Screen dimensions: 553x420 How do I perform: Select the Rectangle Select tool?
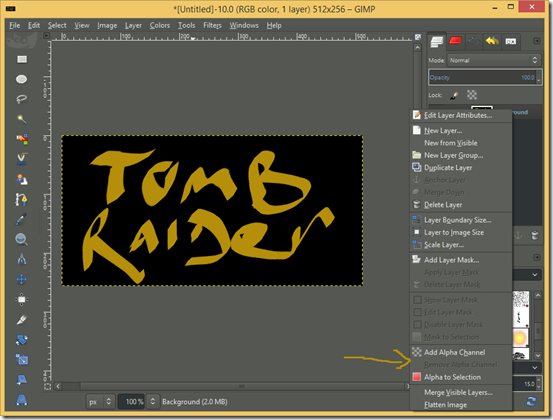22,59
